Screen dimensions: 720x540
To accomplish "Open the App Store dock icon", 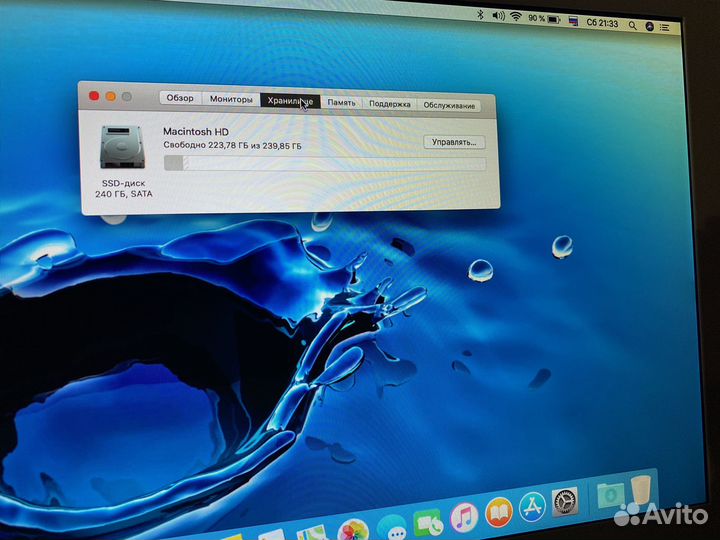I will tap(532, 506).
